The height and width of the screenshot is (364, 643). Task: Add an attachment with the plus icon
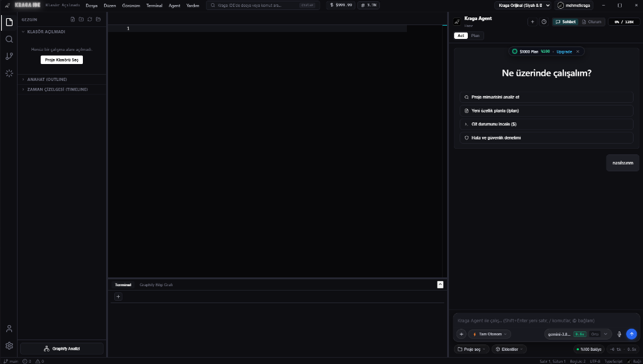461,334
